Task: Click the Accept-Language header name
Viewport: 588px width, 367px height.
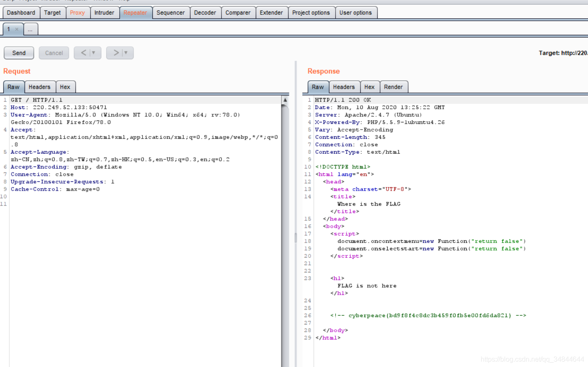Action: pyautogui.click(x=40, y=152)
